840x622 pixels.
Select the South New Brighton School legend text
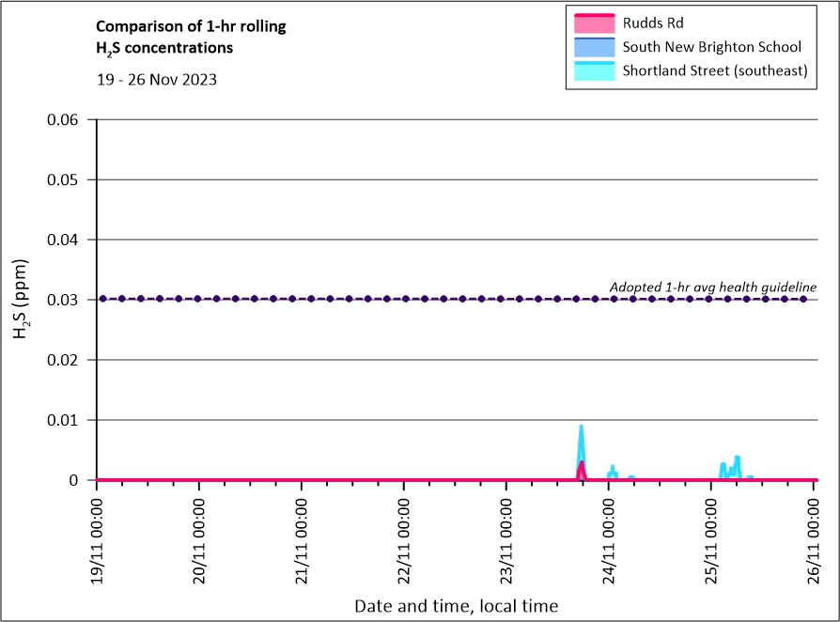tap(711, 46)
